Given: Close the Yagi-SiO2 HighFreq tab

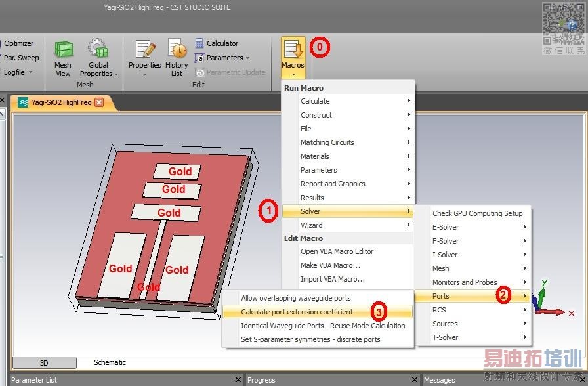Looking at the screenshot, I should coord(99,102).
